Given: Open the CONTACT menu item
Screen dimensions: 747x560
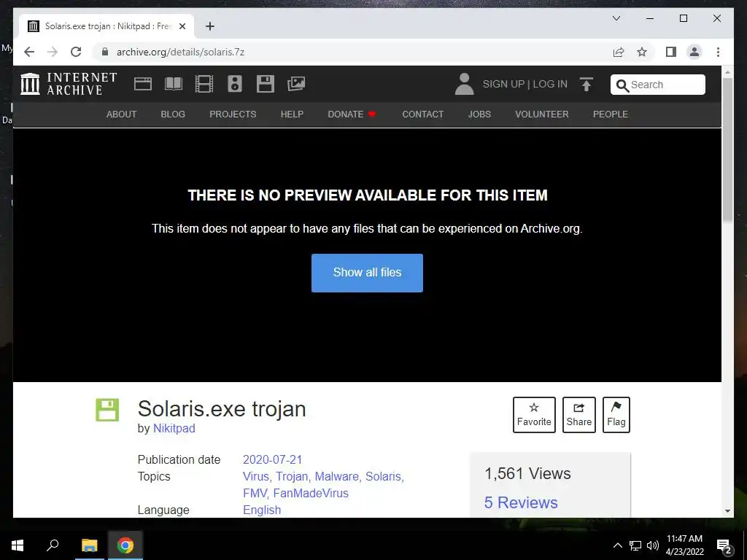Looking at the screenshot, I should (x=423, y=114).
